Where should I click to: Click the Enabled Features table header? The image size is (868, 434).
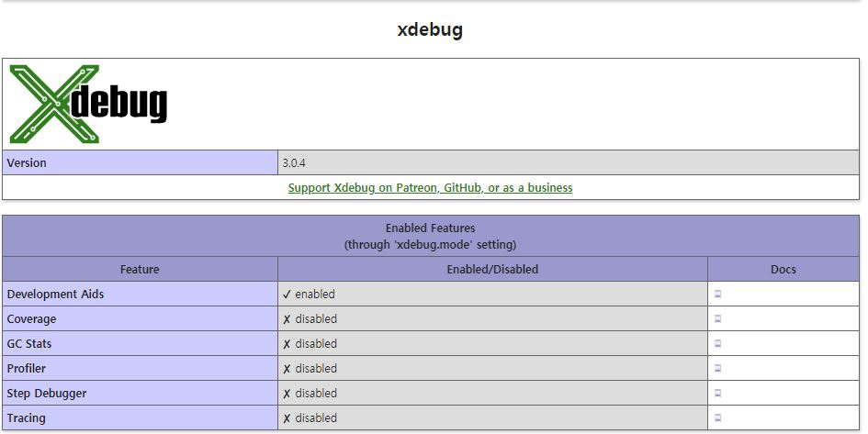[431, 236]
